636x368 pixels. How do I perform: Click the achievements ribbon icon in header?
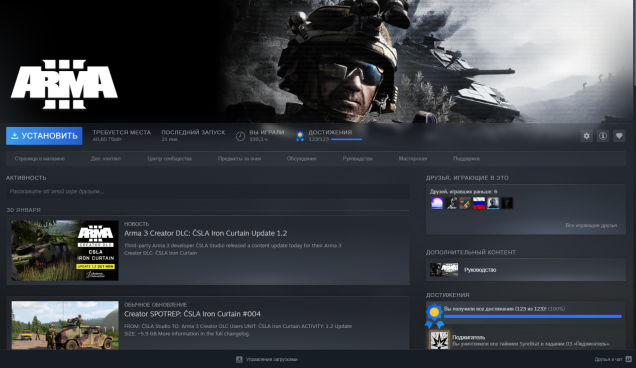pyautogui.click(x=300, y=136)
